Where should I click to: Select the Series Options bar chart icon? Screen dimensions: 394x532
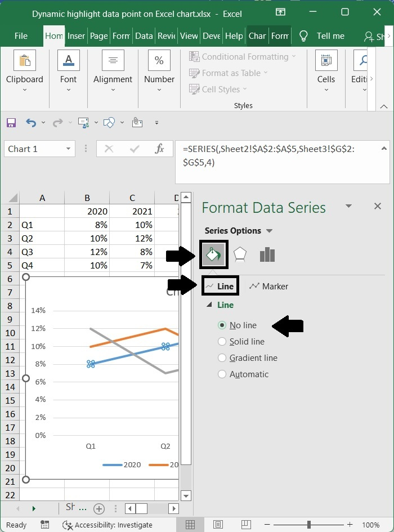[x=267, y=254]
